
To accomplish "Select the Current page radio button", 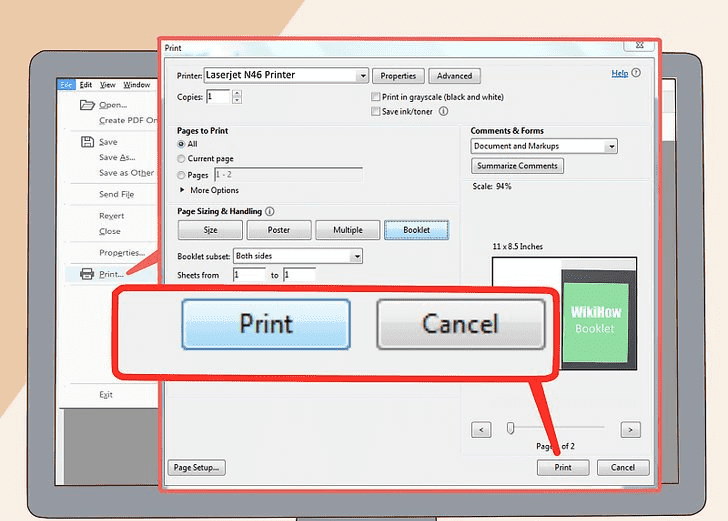I will tap(181, 159).
